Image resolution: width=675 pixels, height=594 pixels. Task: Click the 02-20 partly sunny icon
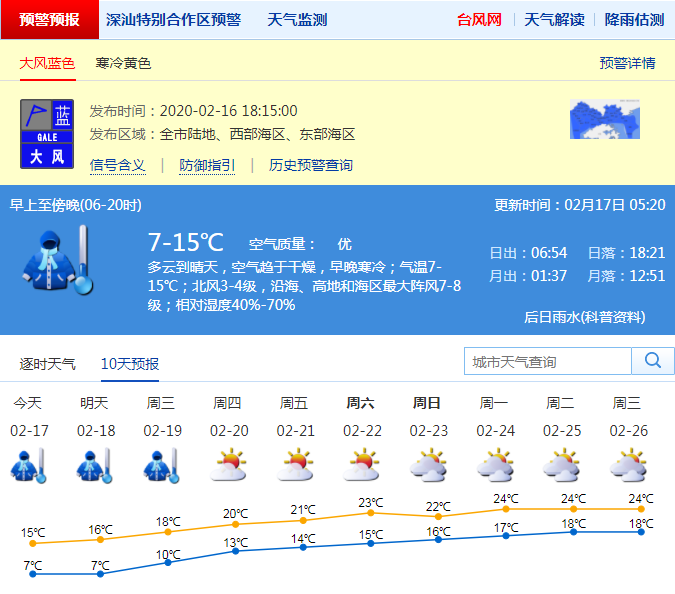pyautogui.click(x=227, y=466)
